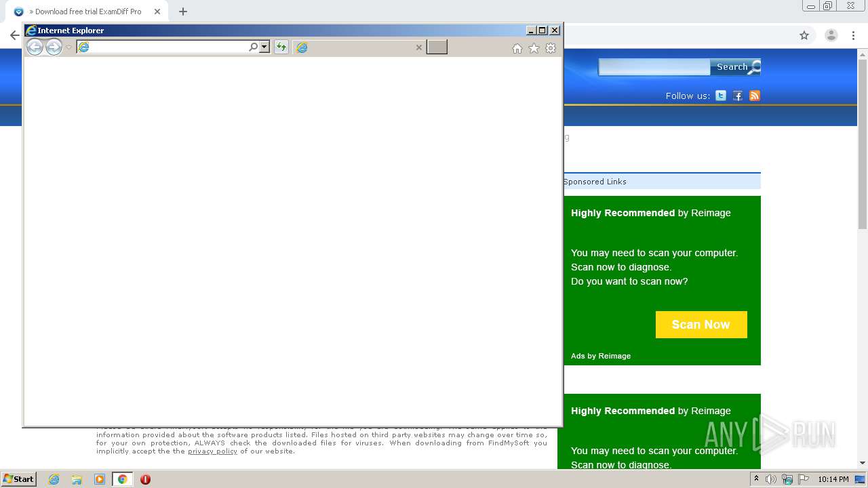Open Chrome profile avatar menu
This screenshot has height=488, width=868.
[831, 35]
